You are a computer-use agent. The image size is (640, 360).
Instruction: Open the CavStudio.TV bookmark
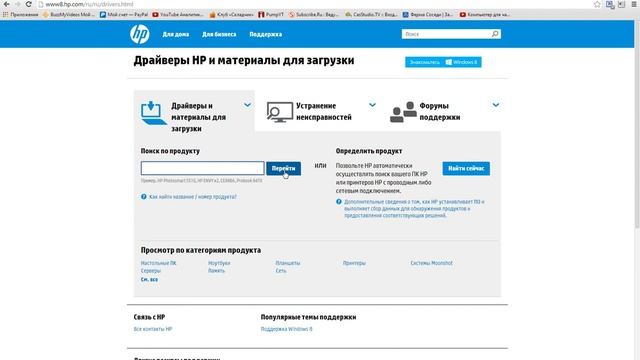pyautogui.click(x=371, y=14)
